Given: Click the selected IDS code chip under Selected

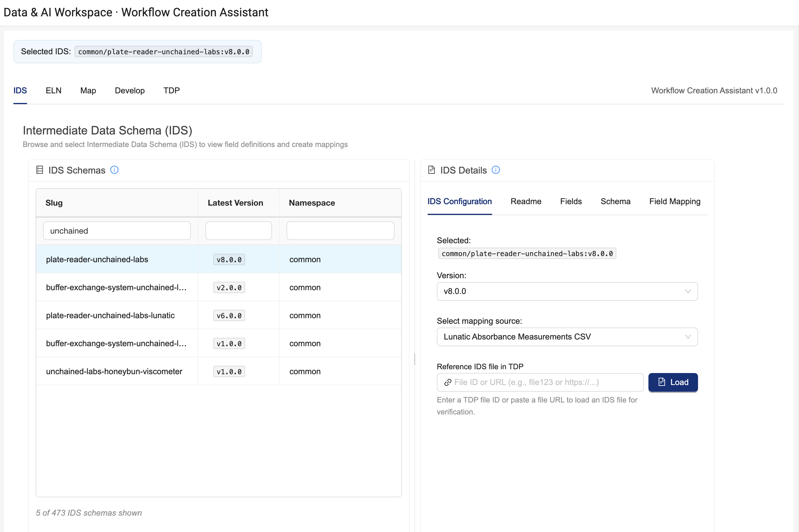Looking at the screenshot, I should pyautogui.click(x=526, y=253).
